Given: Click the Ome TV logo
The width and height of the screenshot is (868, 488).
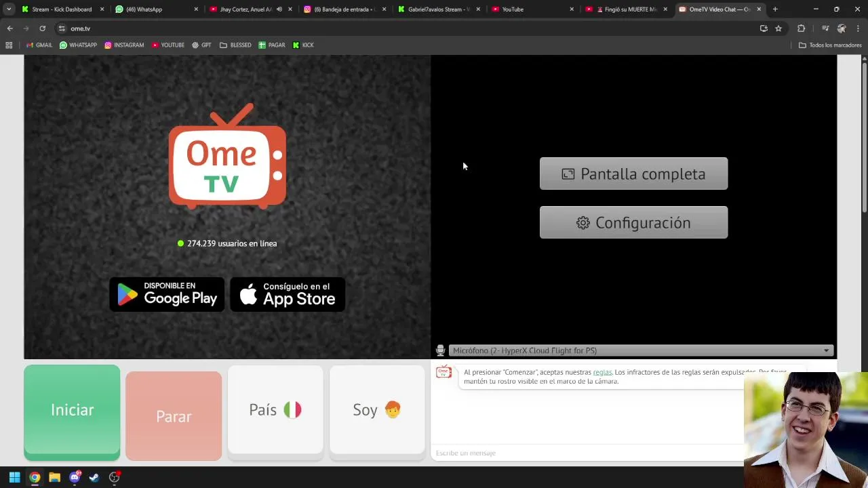Looking at the screenshot, I should tap(227, 156).
